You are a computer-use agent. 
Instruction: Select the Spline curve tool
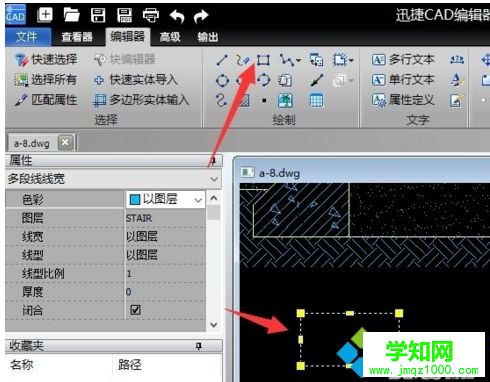pos(222,100)
